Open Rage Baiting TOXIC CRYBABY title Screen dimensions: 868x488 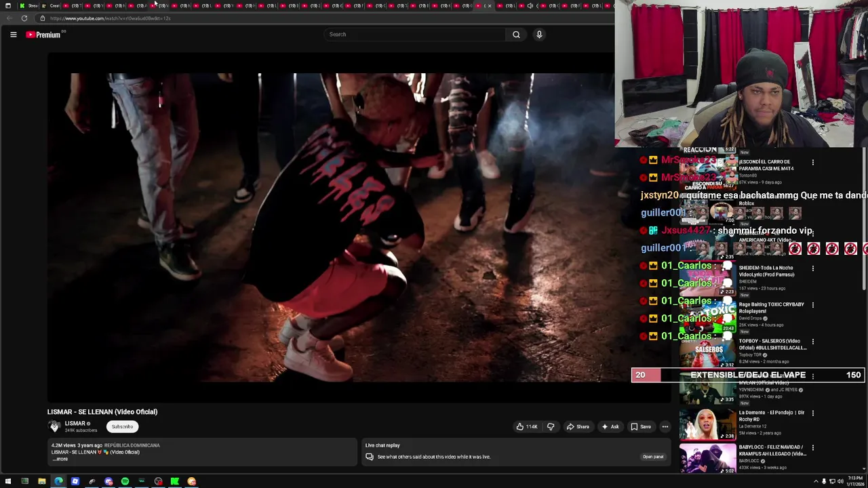pos(772,308)
